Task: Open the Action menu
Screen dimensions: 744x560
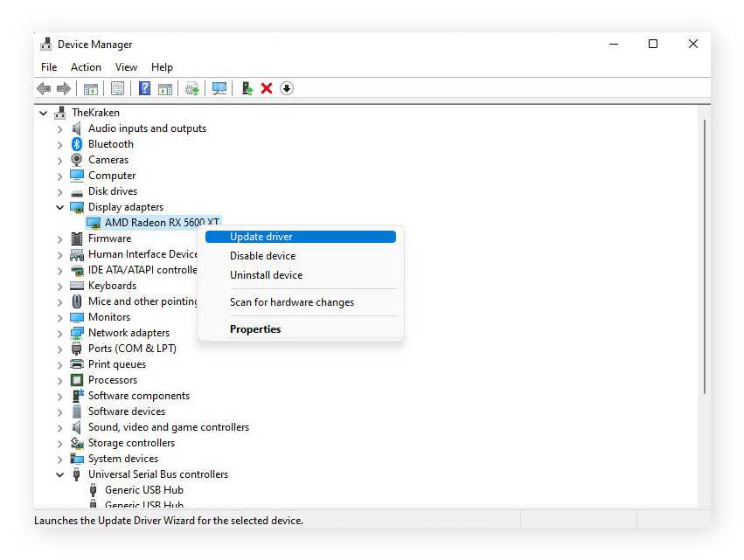Action: point(86,67)
